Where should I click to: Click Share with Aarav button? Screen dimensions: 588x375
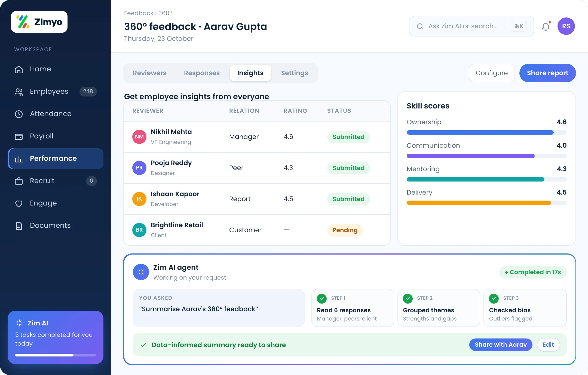[x=501, y=345]
